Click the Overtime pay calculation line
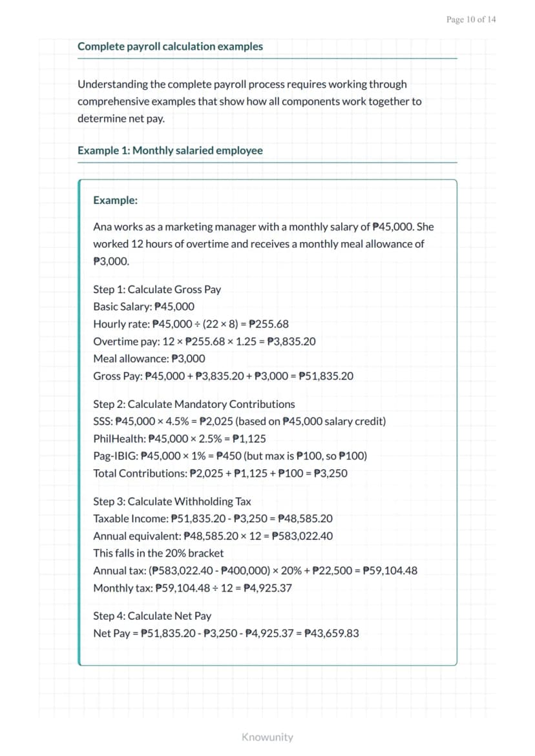The width and height of the screenshot is (535, 756). pyautogui.click(x=205, y=342)
